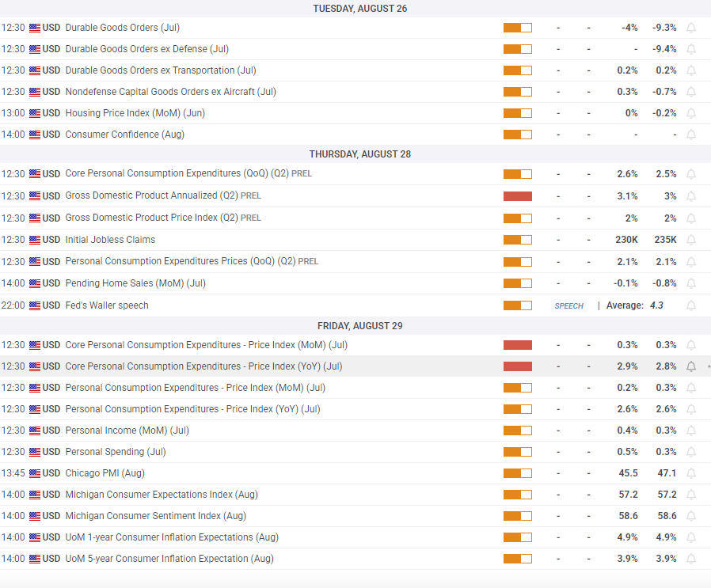Toggle alert for Personal Spending (Jul)

pyautogui.click(x=691, y=452)
